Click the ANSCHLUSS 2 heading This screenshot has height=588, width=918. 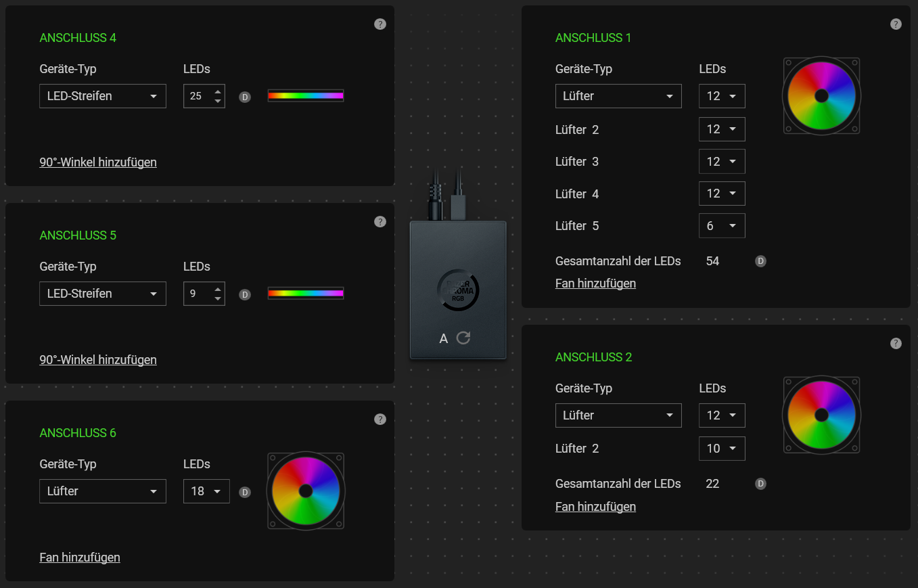click(x=593, y=357)
